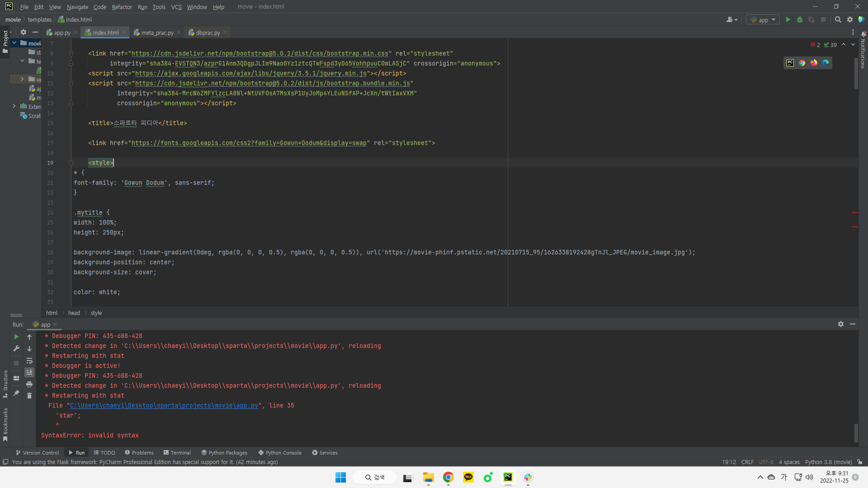This screenshot has height=488, width=868.
Task: Open index.html in Chrome browser icon
Action: tap(802, 63)
